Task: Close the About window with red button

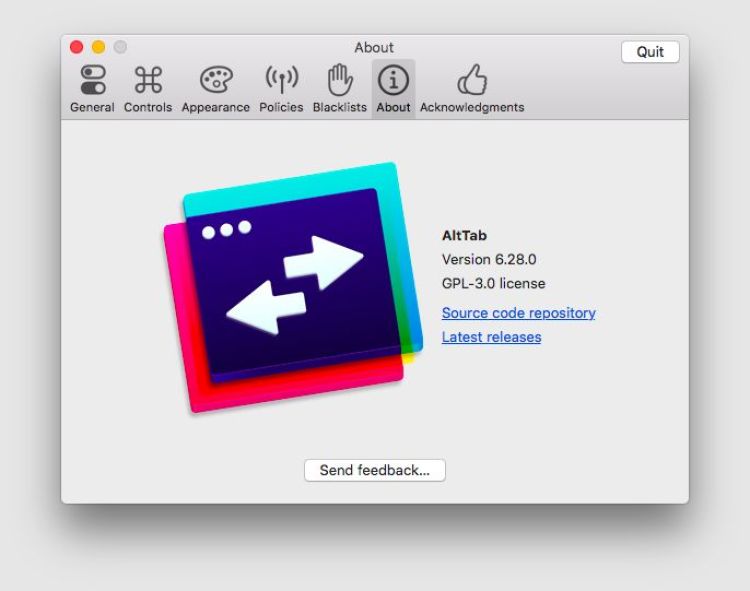Action: 77,47
